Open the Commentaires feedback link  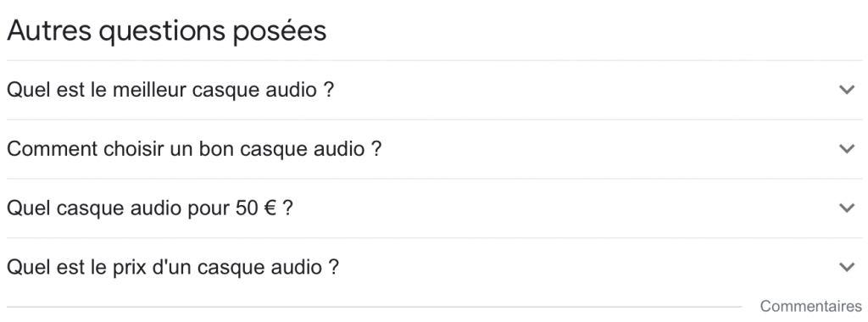(x=810, y=306)
